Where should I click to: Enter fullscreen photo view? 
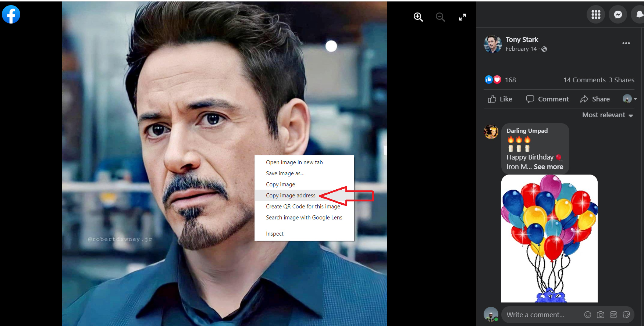pos(462,17)
